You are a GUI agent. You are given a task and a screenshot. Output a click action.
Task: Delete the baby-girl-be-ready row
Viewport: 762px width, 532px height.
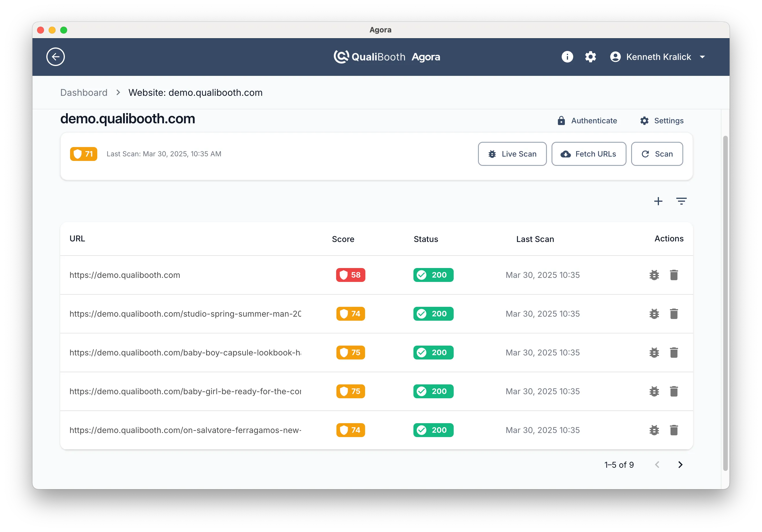point(673,392)
